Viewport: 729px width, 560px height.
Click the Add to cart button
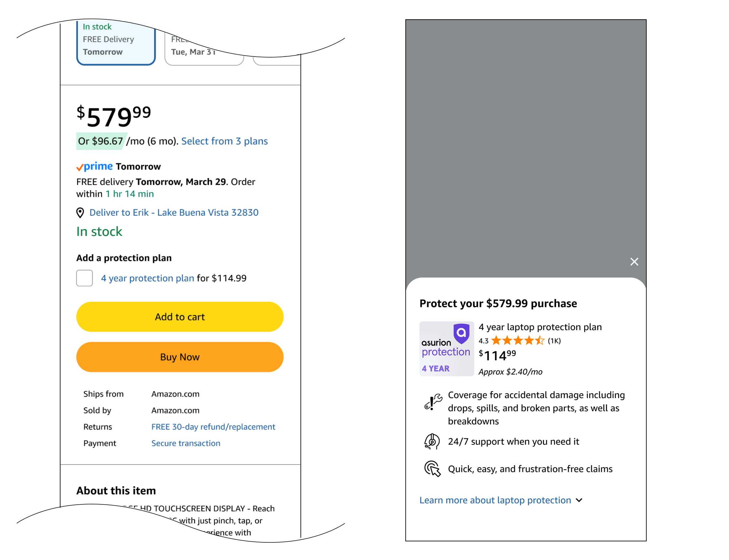tap(180, 317)
